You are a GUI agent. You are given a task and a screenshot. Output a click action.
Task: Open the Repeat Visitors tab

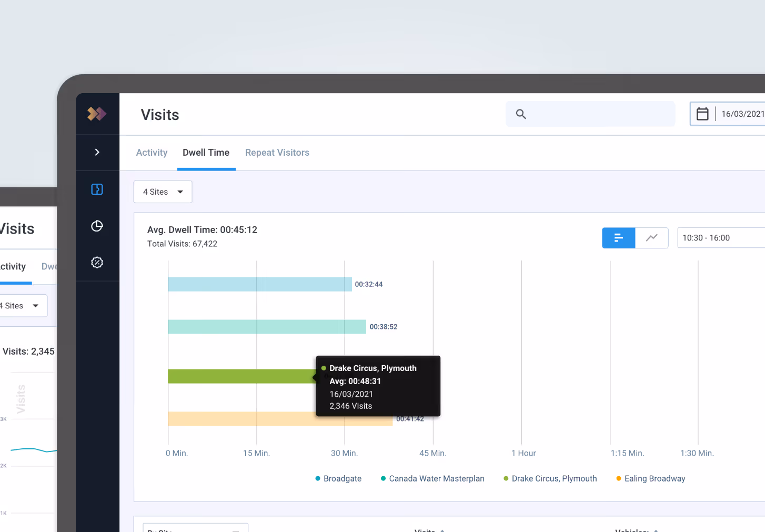point(277,153)
